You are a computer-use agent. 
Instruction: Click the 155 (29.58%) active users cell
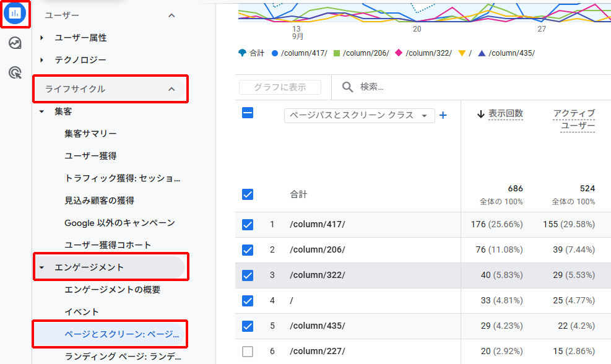pyautogui.click(x=569, y=225)
